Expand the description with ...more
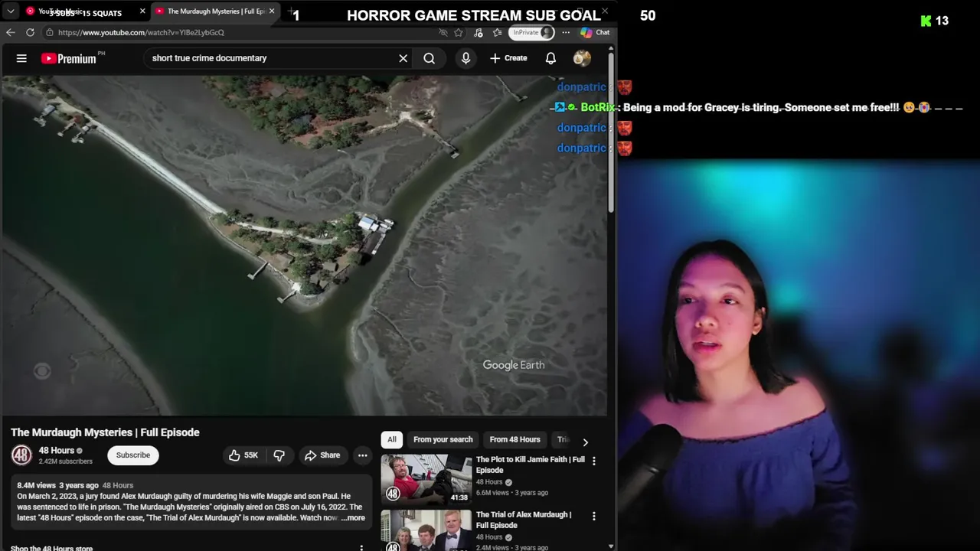The image size is (980, 551). [x=353, y=518]
